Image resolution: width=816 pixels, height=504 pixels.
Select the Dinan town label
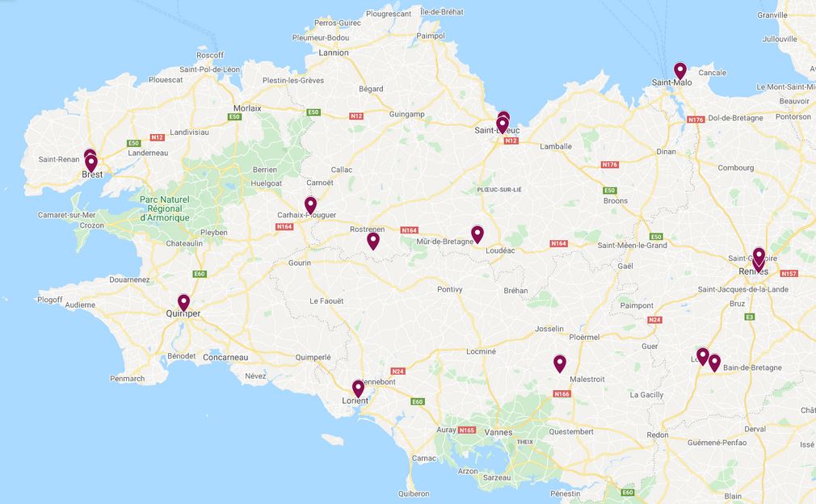pos(666,151)
